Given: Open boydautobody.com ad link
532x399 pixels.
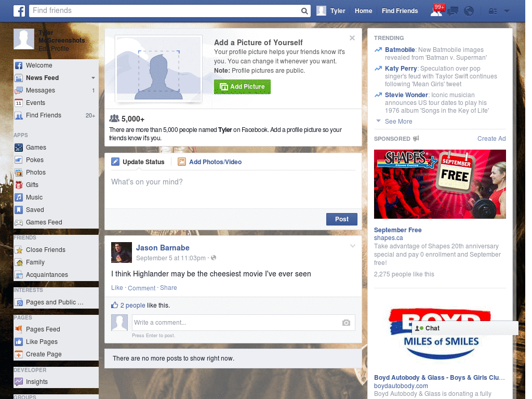Looking at the screenshot, I should (401, 386).
